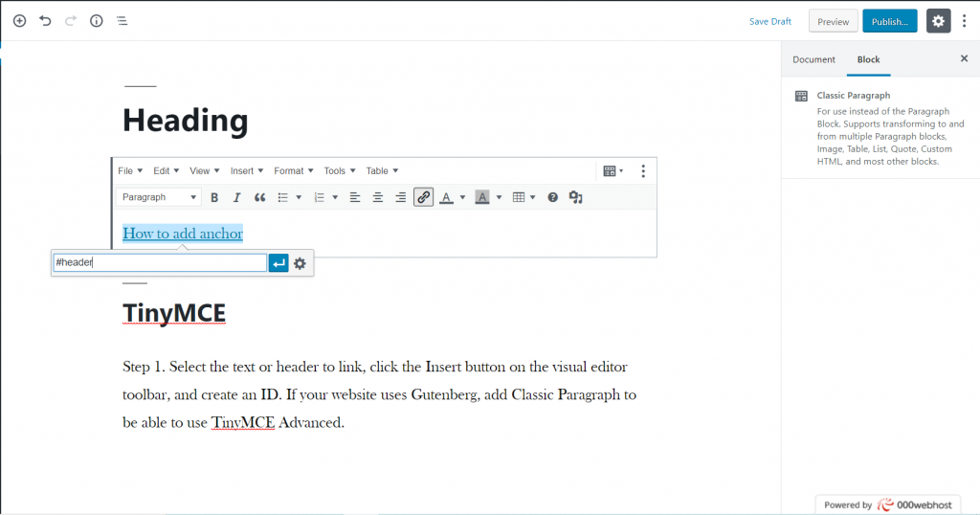Screen dimensions: 980x515
Task: Click find and replace icon
Action: point(575,197)
